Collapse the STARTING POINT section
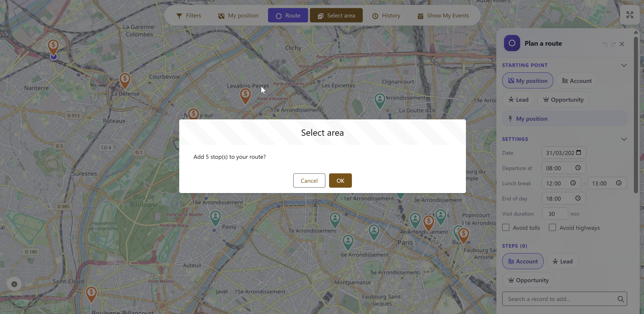Image resolution: width=644 pixels, height=314 pixels. point(624,65)
